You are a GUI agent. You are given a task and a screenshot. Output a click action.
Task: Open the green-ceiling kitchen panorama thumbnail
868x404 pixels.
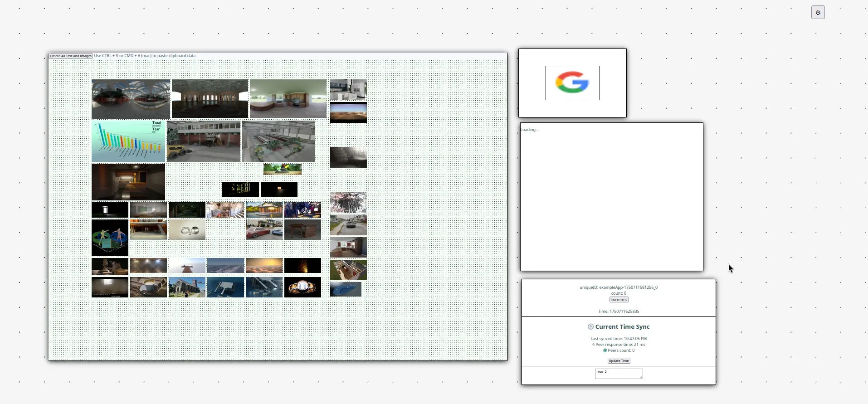[288, 99]
